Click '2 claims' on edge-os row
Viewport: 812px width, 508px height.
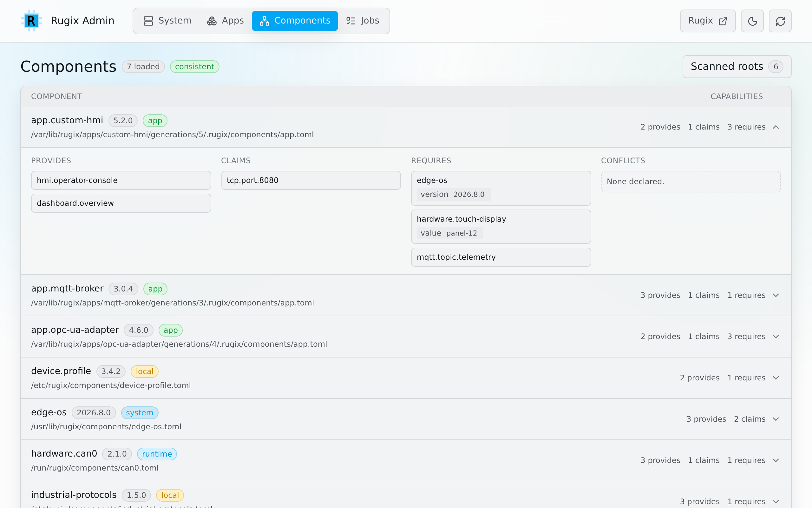coord(750,419)
